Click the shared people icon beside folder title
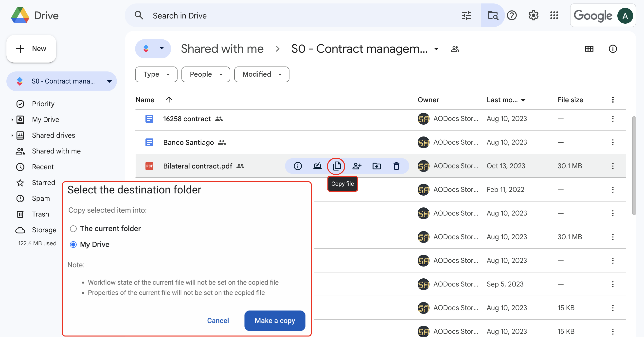The width and height of the screenshot is (644, 337). pyautogui.click(x=455, y=49)
